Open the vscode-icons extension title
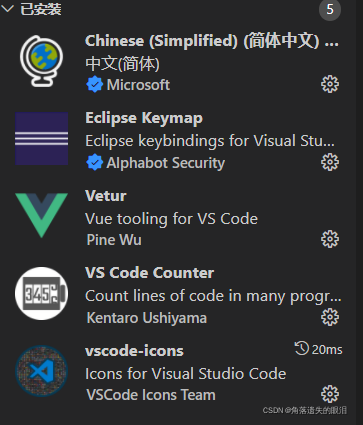Screen dimensions: 363x425 point(134,351)
